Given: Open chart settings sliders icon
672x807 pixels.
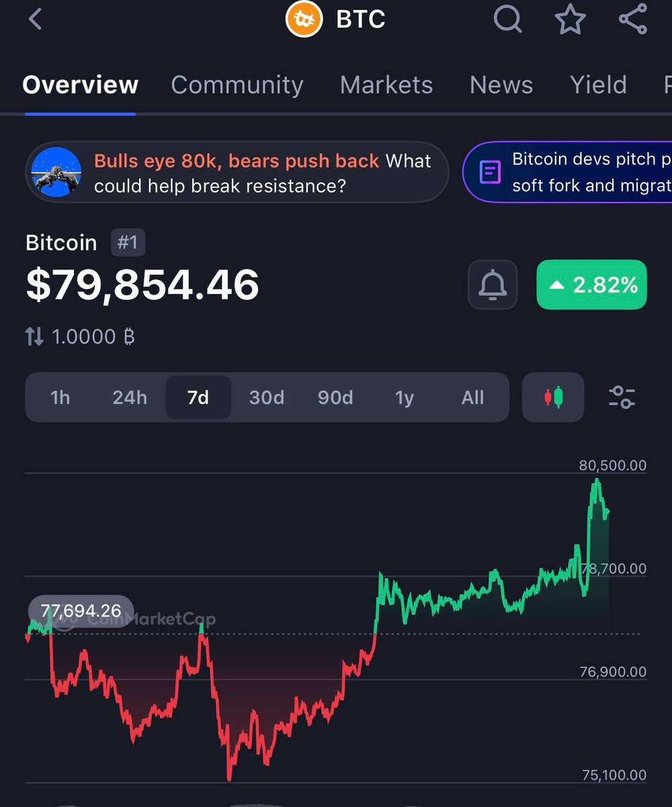Looking at the screenshot, I should 622,397.
